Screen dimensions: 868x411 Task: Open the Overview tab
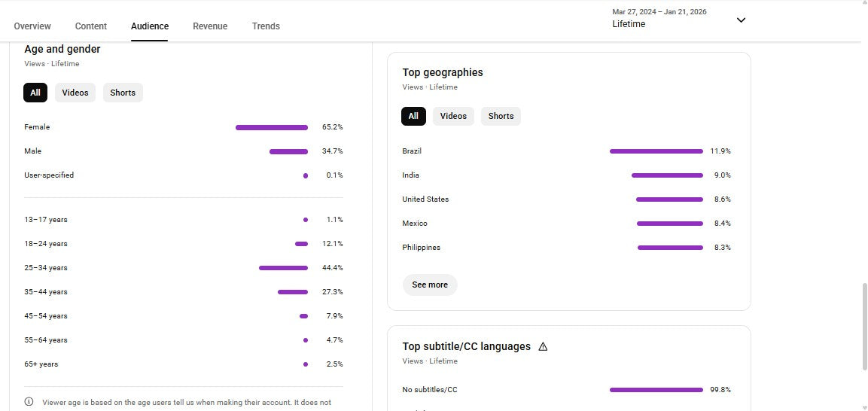(32, 26)
